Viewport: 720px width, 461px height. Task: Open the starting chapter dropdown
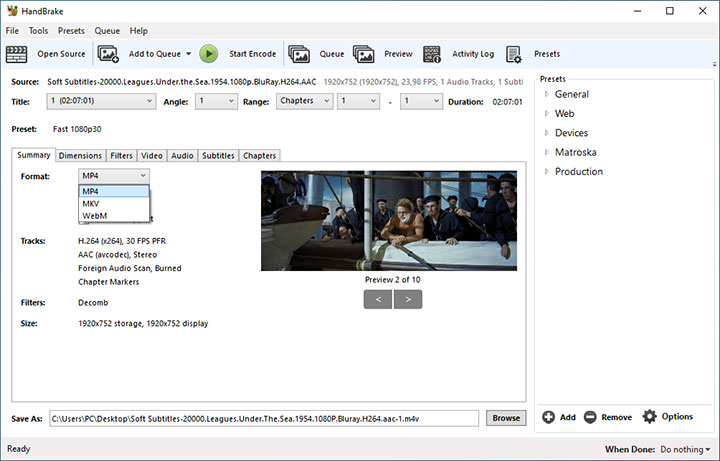359,101
